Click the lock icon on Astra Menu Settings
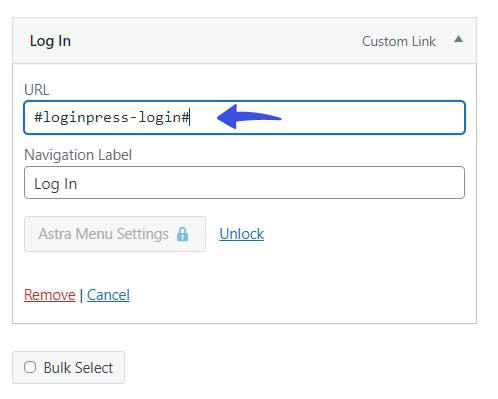 (182, 234)
